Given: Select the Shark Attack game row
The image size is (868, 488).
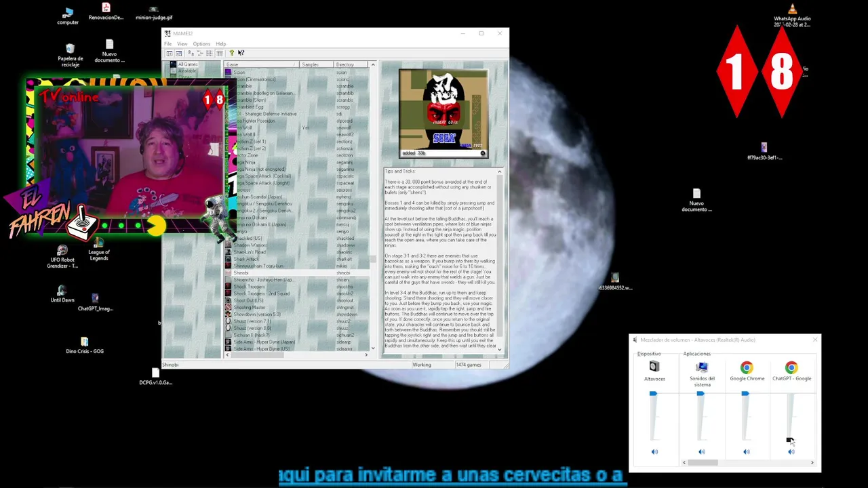Looking at the screenshot, I should point(296,259).
